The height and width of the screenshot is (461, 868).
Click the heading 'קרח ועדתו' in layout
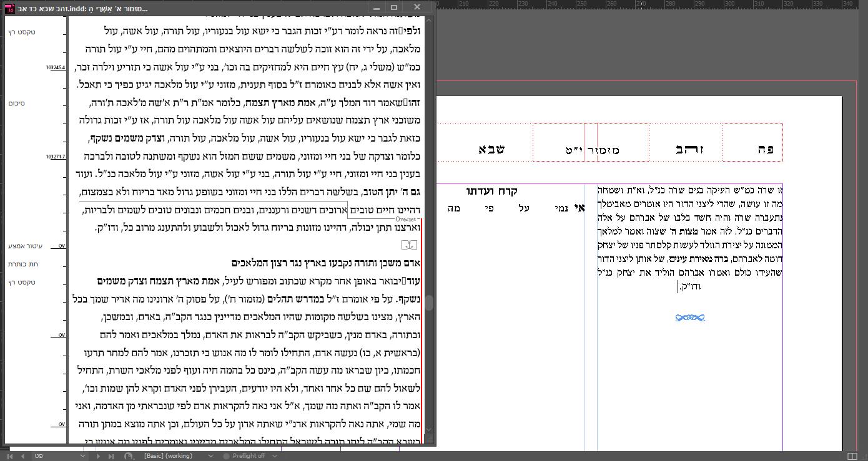[x=491, y=191]
